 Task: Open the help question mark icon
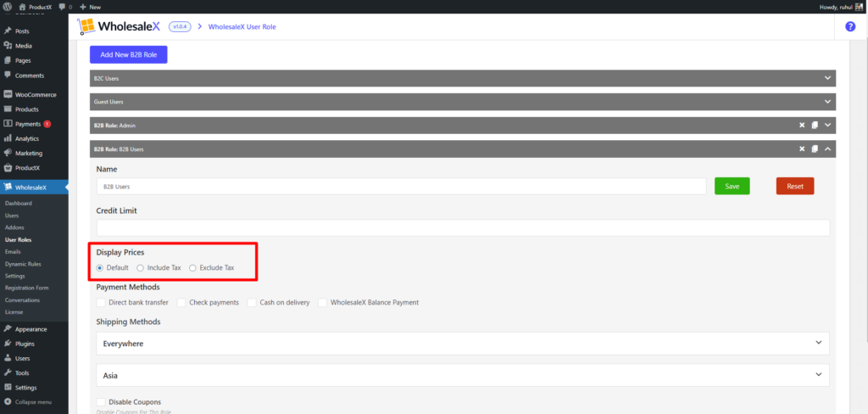point(850,26)
